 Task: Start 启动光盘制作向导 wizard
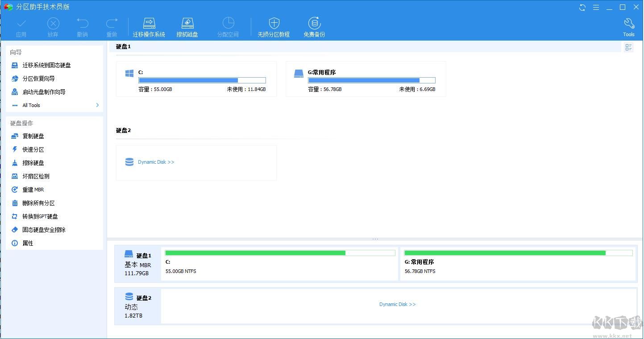pos(44,92)
